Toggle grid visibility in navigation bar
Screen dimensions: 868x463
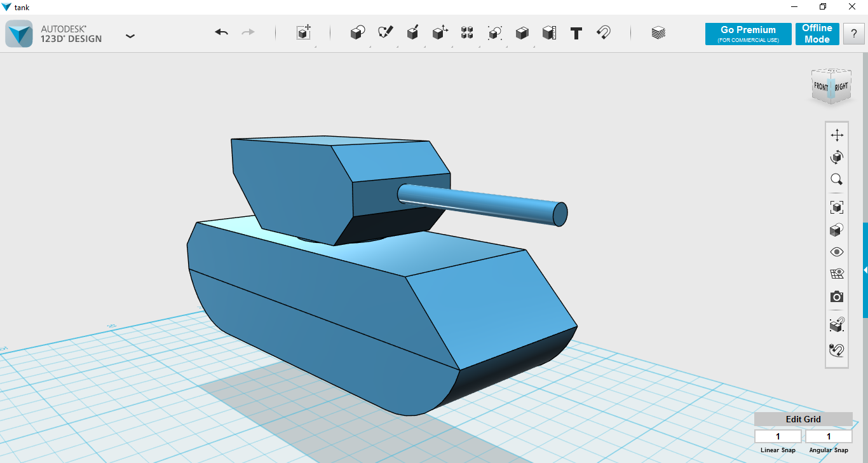pyautogui.click(x=837, y=274)
